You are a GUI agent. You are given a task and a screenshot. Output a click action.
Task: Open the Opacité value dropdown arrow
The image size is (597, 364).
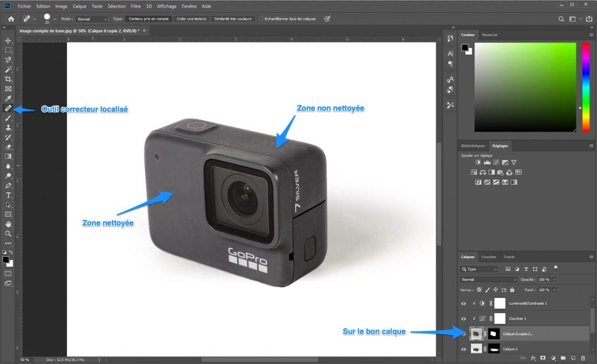tap(554, 280)
